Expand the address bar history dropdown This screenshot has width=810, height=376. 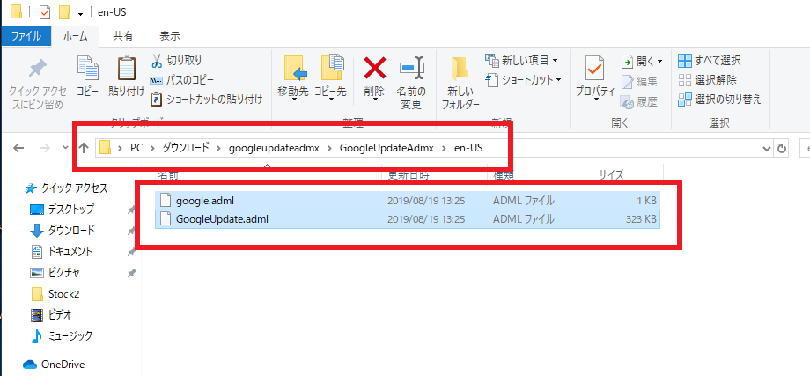[767, 148]
